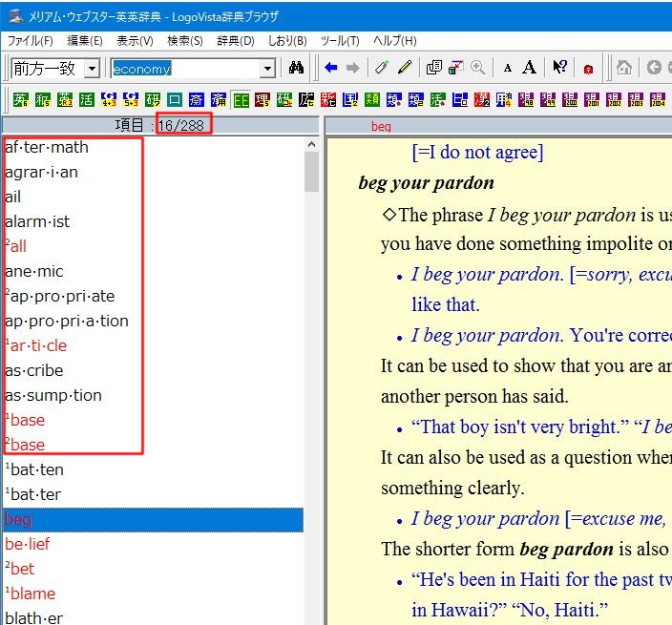
Task: Select the 'bat·ten' entry
Action: pyautogui.click(x=34, y=469)
